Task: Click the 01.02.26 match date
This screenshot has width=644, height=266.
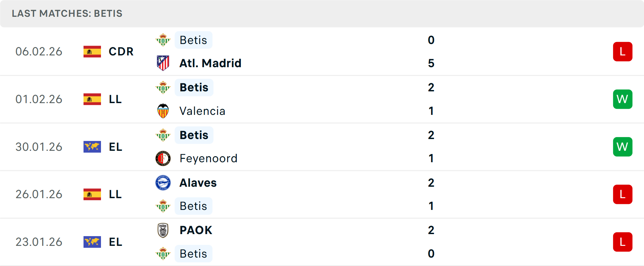Action: 39,99
